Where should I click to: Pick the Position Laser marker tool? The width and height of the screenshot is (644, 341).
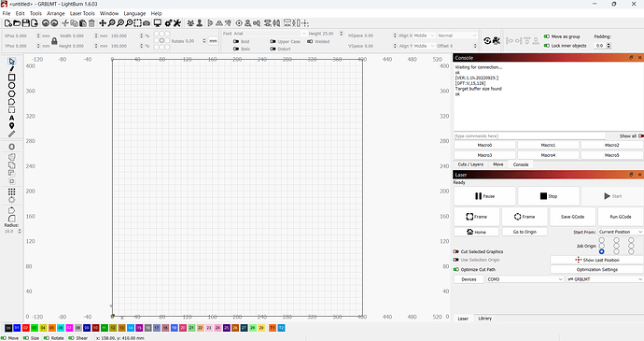11,126
